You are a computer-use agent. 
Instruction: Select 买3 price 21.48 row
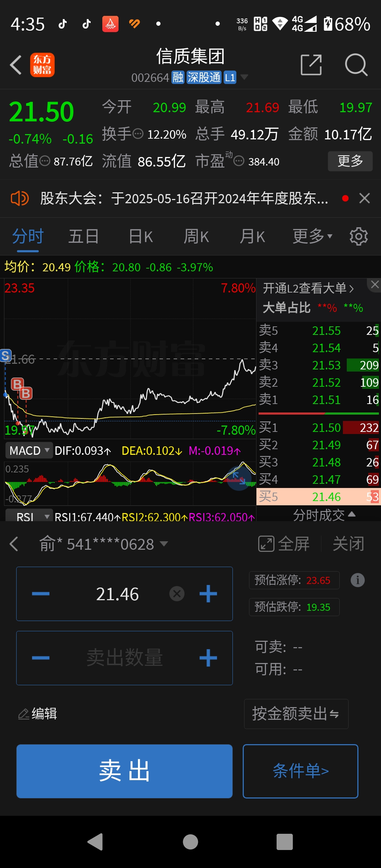click(319, 462)
